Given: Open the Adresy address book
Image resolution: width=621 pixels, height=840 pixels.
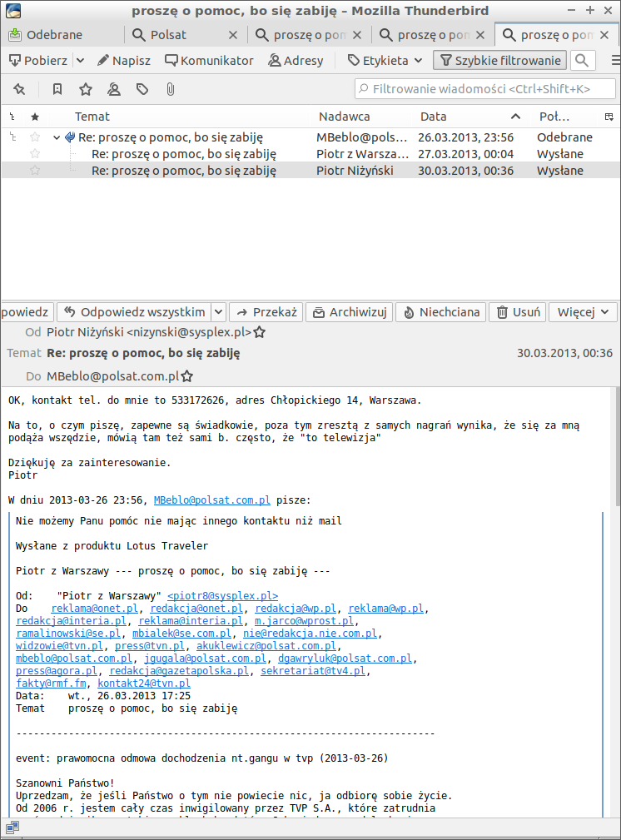Looking at the screenshot, I should click(x=296, y=61).
